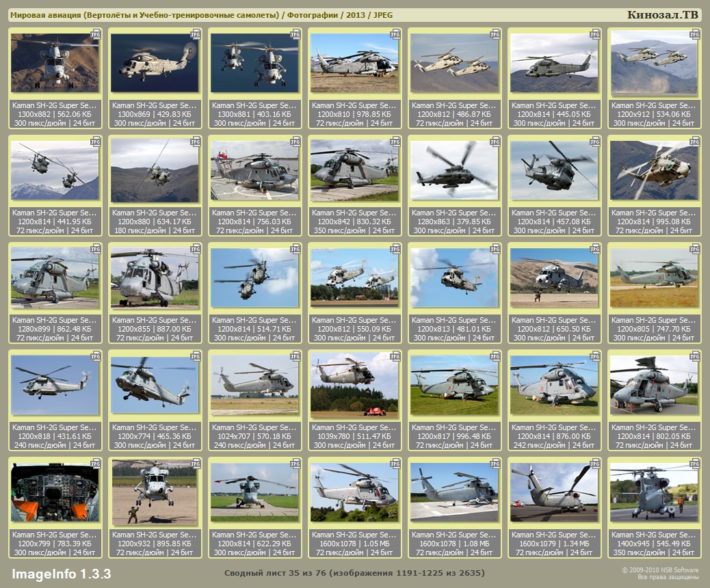Click JPG badge of the 1.34 МБ image

pos(594,464)
